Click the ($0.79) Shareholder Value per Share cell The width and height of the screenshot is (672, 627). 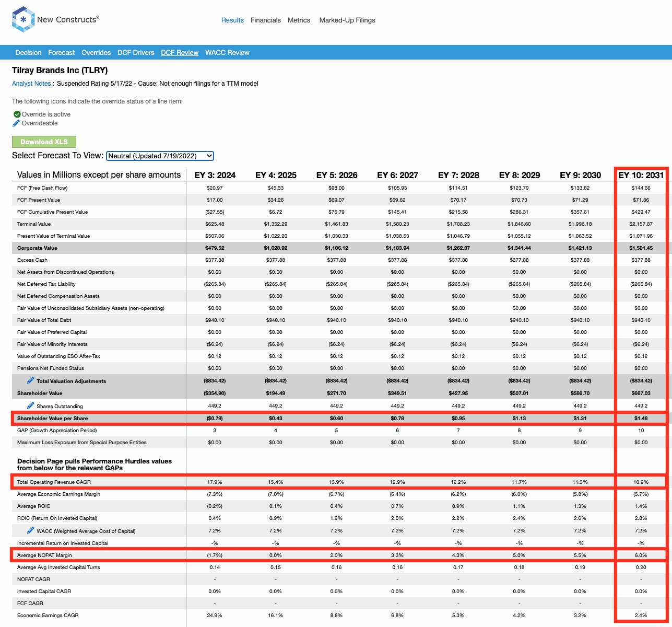[215, 419]
